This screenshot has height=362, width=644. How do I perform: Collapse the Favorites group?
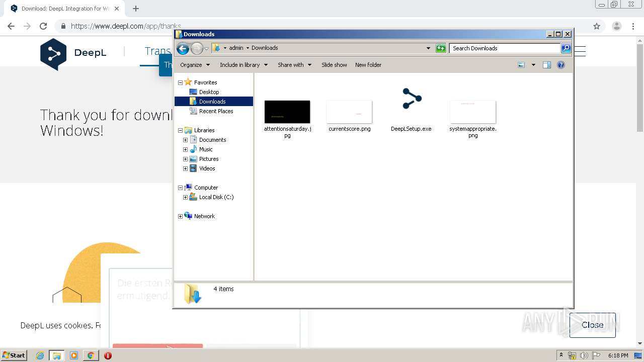coord(180,82)
